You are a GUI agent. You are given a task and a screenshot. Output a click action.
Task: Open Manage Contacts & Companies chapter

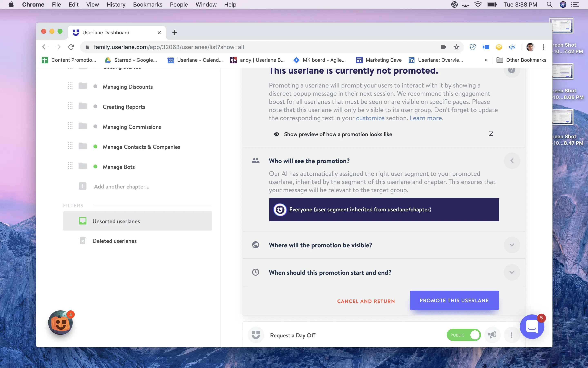[141, 147]
